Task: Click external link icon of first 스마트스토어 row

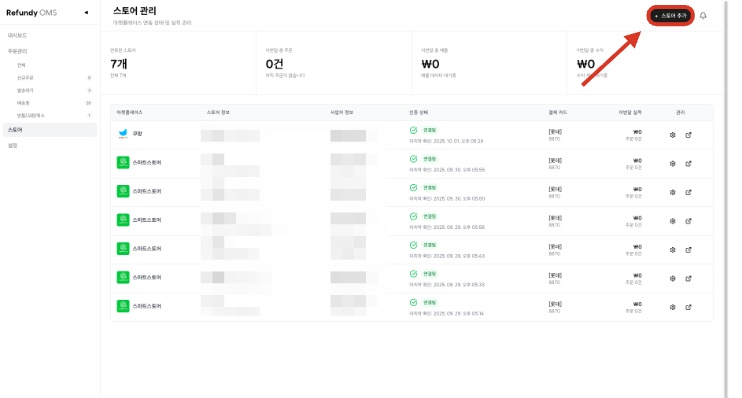Action: [x=688, y=164]
